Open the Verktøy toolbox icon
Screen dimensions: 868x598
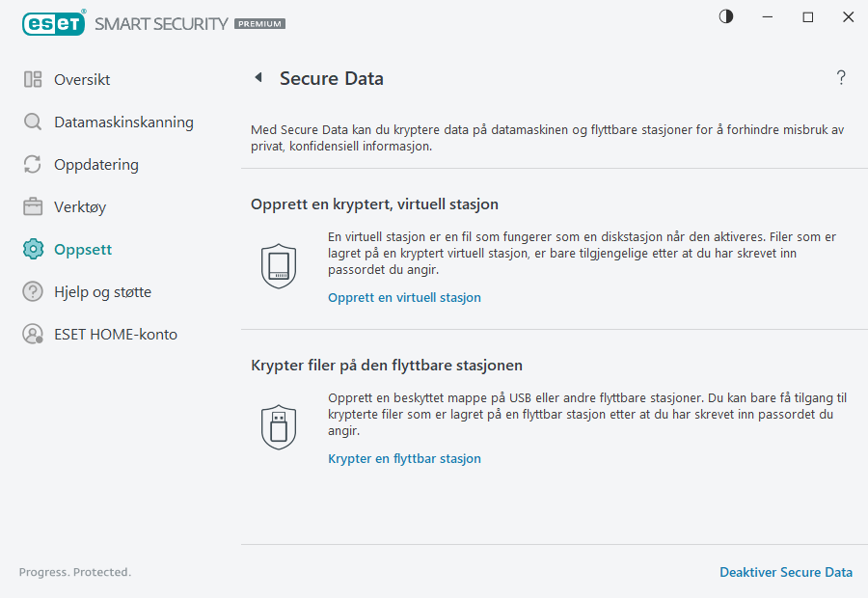click(33, 206)
